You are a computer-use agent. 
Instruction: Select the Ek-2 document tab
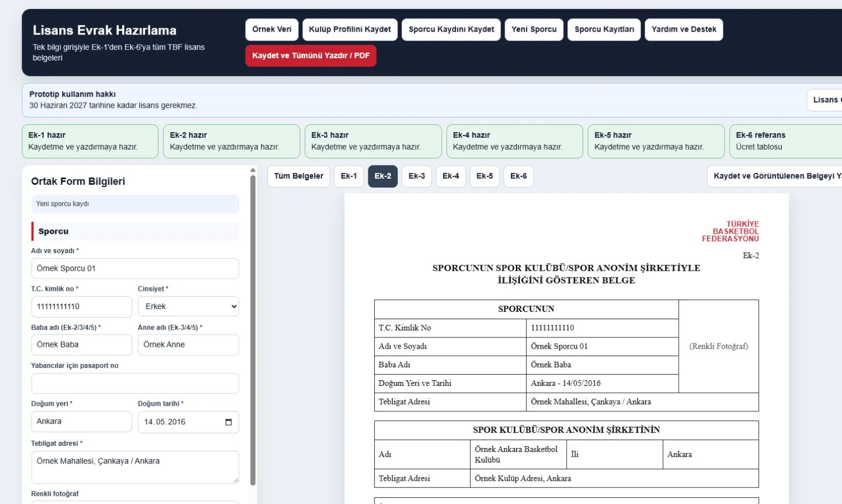pos(383,176)
